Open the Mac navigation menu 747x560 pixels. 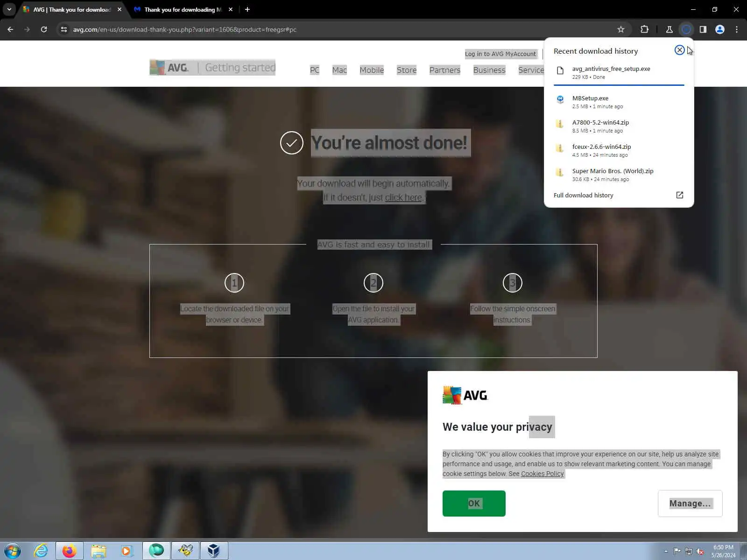[x=339, y=70]
